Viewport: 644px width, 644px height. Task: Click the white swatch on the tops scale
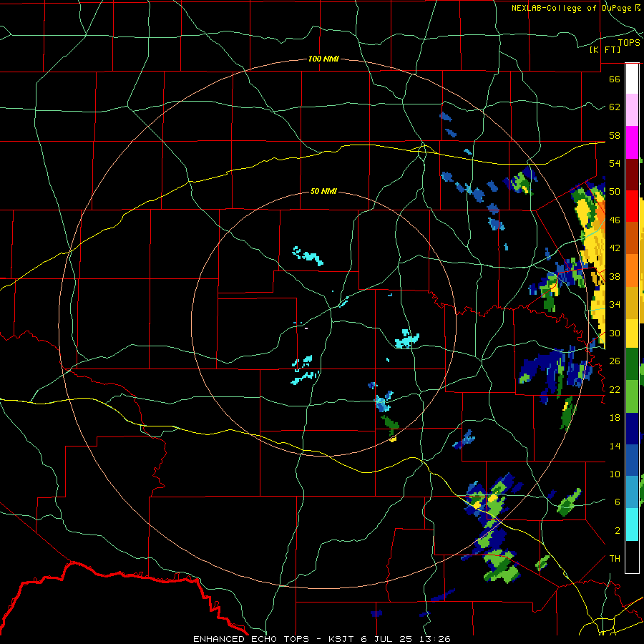(x=632, y=79)
